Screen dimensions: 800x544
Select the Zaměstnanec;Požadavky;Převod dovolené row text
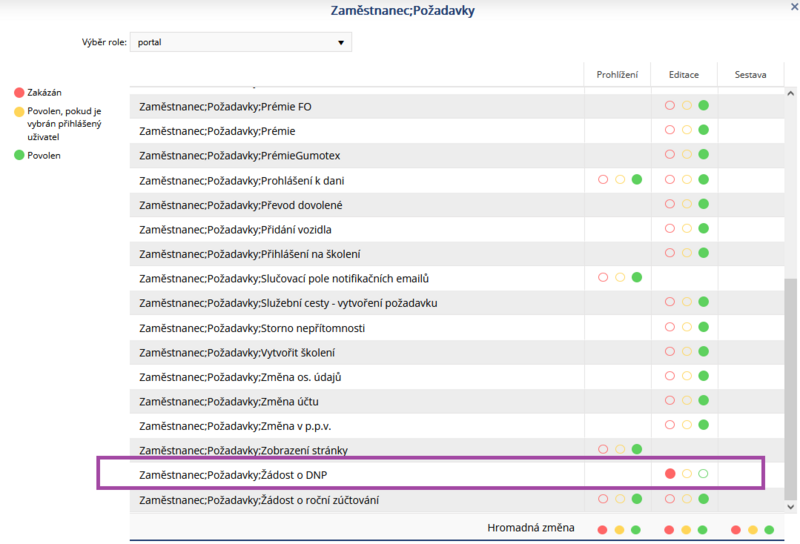241,205
